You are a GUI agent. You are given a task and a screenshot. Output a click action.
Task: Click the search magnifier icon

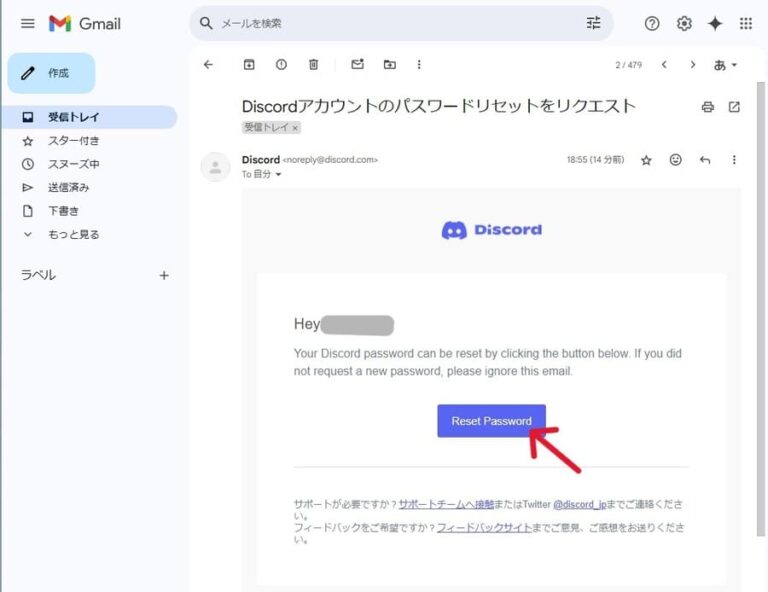click(206, 23)
